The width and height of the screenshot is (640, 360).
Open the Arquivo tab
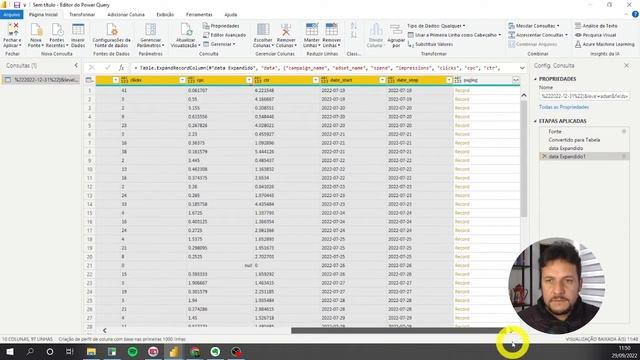click(11, 15)
